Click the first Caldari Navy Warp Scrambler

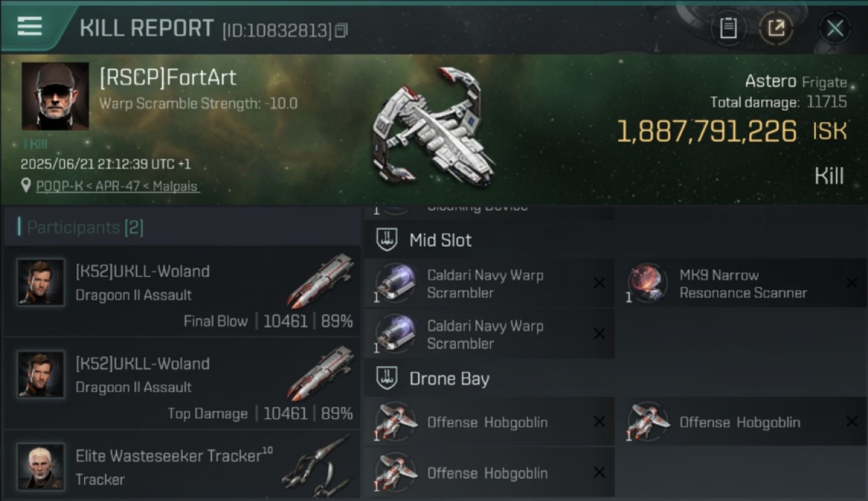click(489, 283)
